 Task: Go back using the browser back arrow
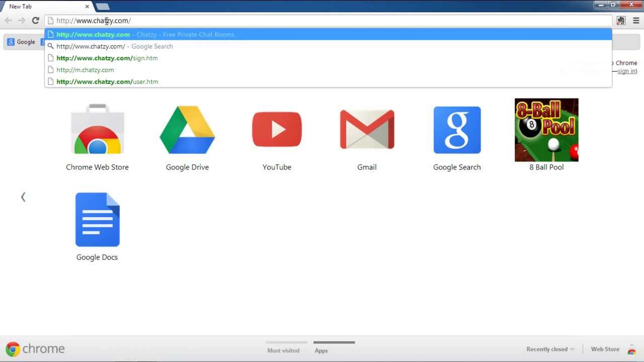point(8,21)
